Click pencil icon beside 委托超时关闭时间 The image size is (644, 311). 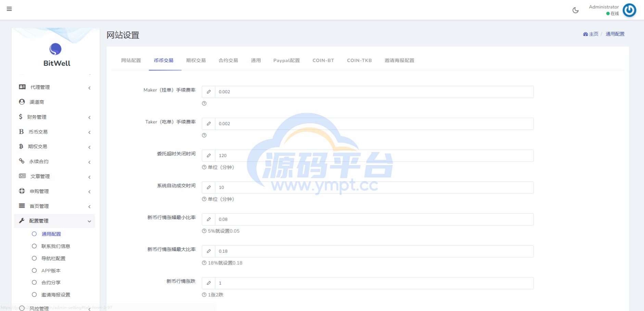point(209,155)
